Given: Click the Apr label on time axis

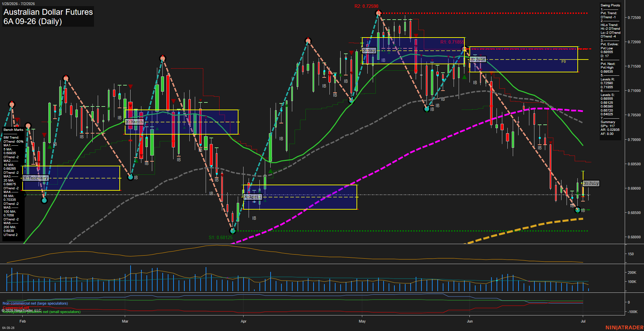Looking at the screenshot, I should 244,321.
